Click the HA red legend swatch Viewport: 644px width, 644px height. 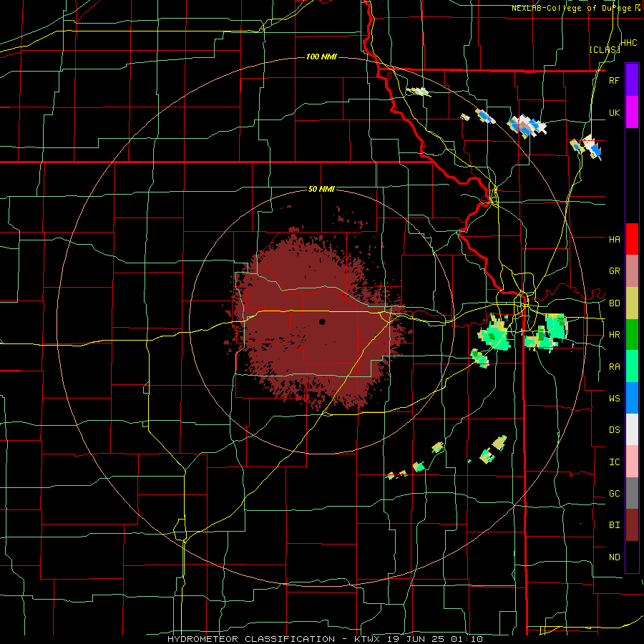(x=632, y=239)
